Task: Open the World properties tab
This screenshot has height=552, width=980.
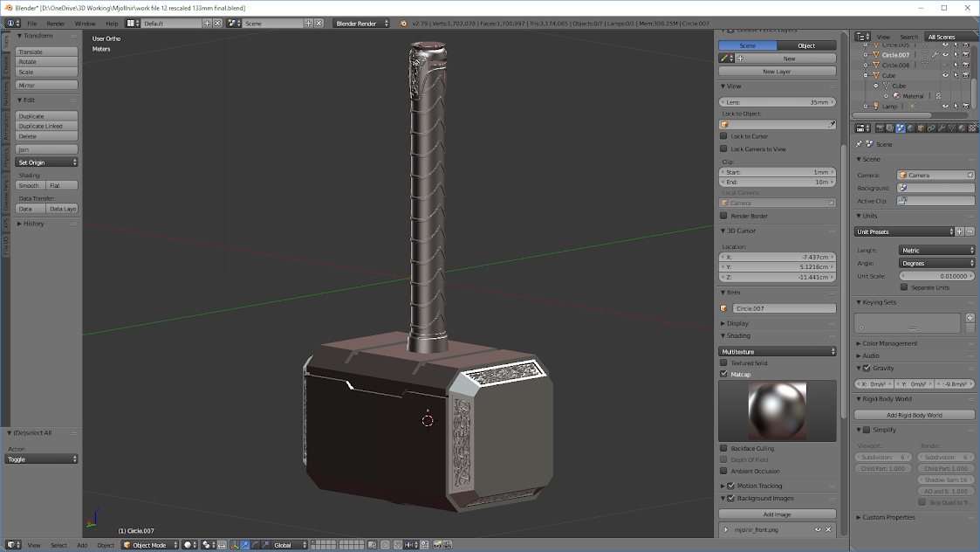Action: pyautogui.click(x=911, y=128)
